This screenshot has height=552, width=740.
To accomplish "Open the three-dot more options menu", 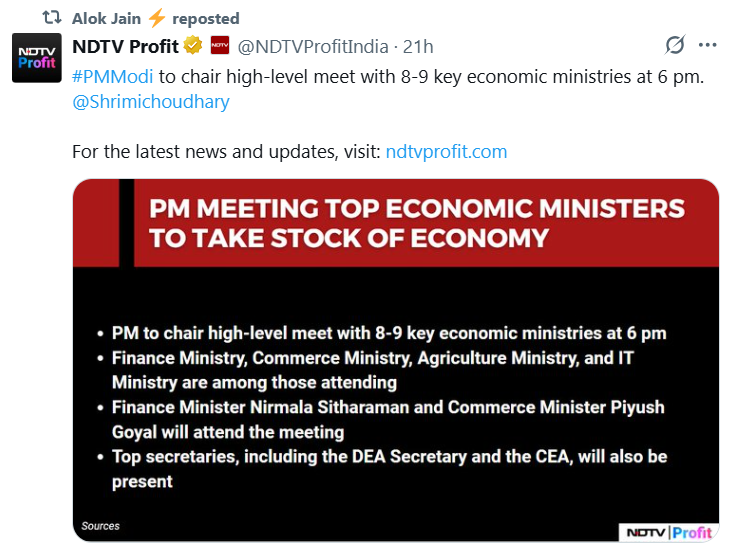I will 707,45.
